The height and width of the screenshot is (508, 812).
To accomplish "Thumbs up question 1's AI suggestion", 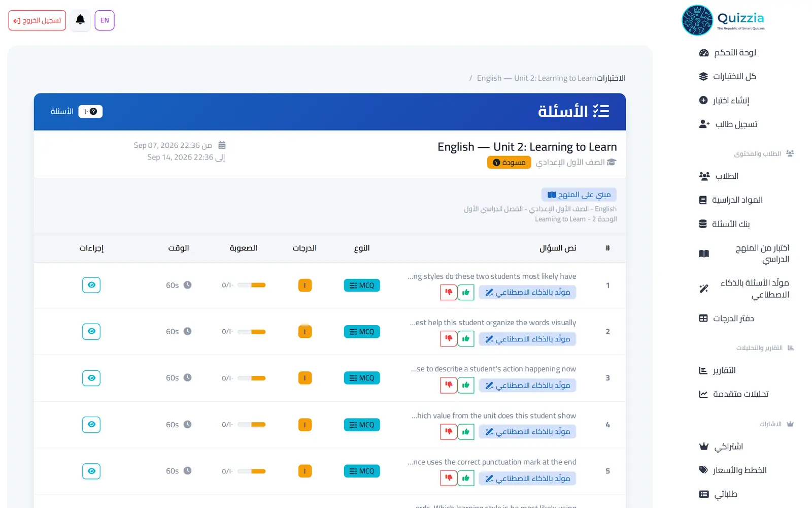I will (x=466, y=292).
